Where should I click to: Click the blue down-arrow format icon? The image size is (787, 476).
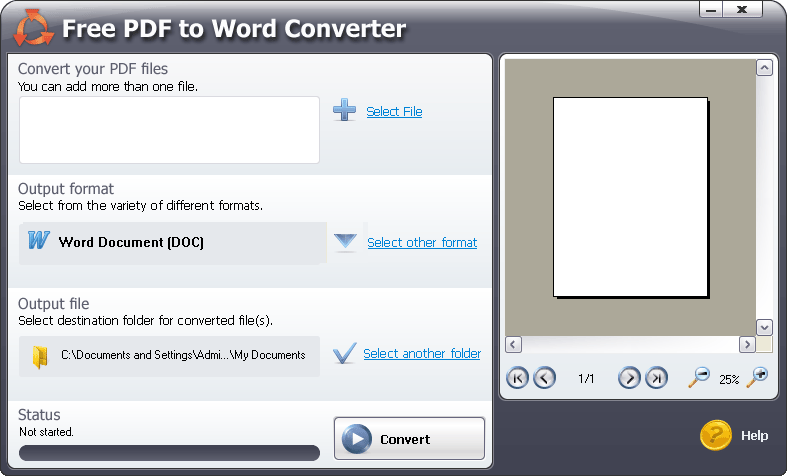click(x=345, y=242)
